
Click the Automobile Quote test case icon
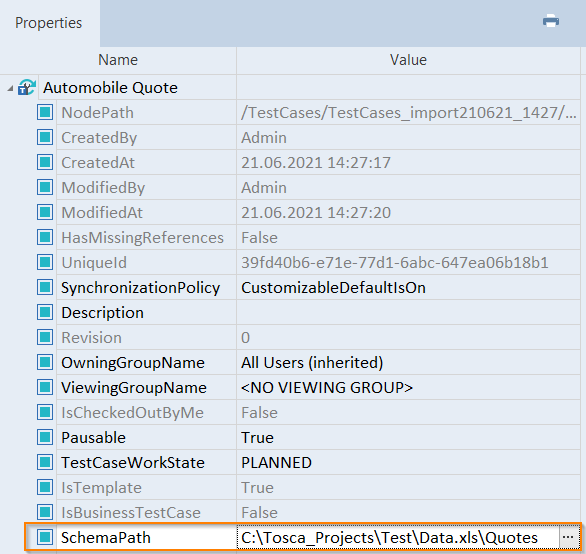pos(27,87)
